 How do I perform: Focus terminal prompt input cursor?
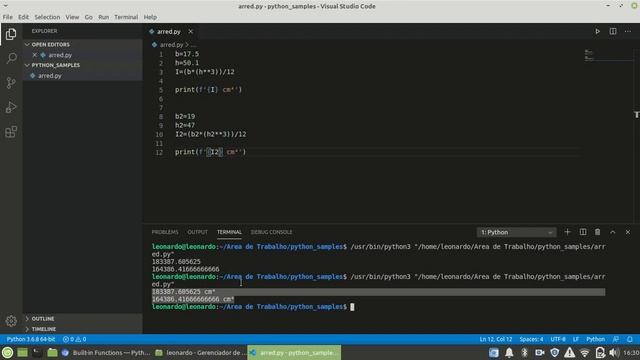click(x=352, y=307)
